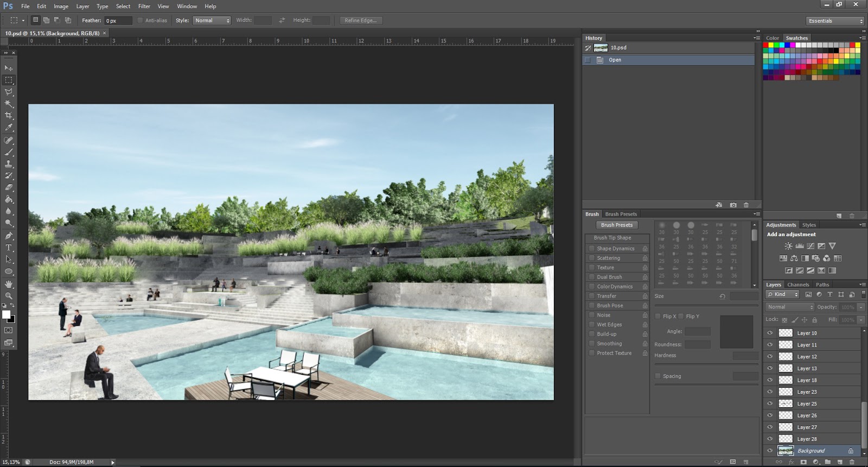Viewport: 868px width, 467px height.
Task: Select the Pen tool
Action: pyautogui.click(x=9, y=236)
